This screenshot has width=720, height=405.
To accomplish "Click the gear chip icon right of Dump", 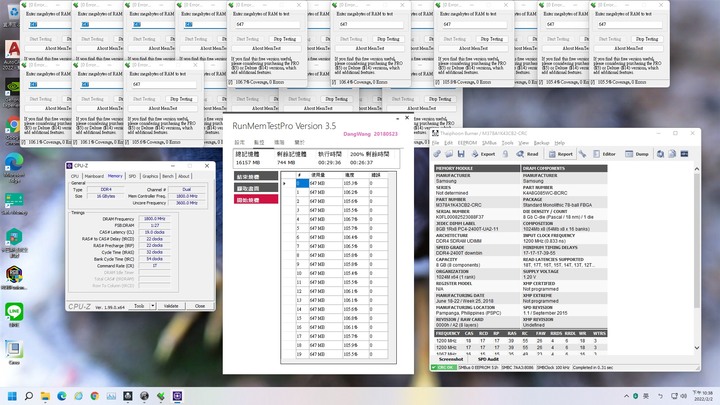I will [660, 154].
